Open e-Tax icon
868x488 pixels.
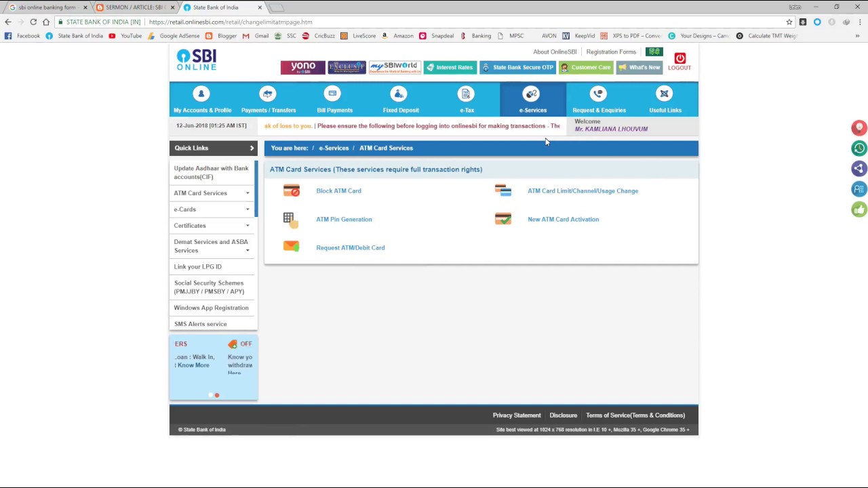465,94
